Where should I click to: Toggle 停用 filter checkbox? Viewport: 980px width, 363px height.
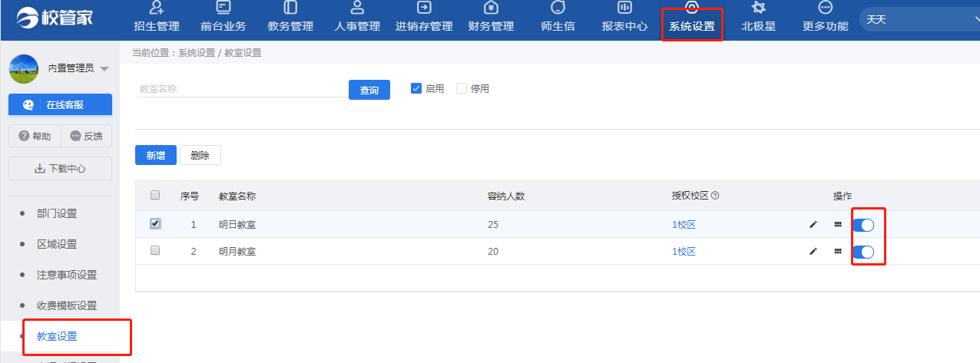coord(462,88)
